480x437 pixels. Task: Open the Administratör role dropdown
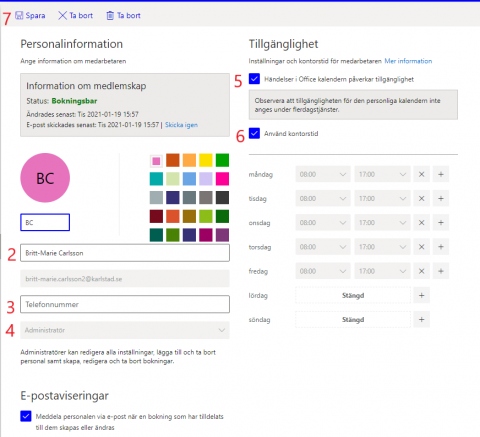click(125, 330)
